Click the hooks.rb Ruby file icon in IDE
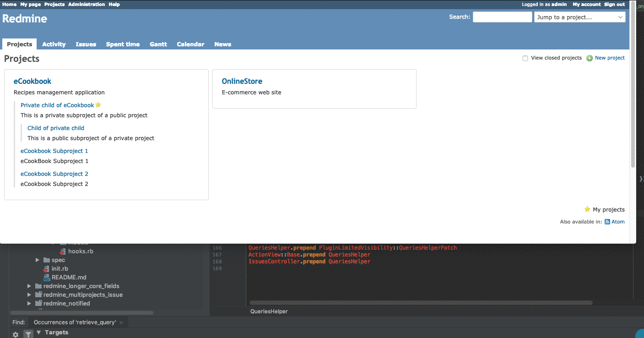 click(63, 251)
